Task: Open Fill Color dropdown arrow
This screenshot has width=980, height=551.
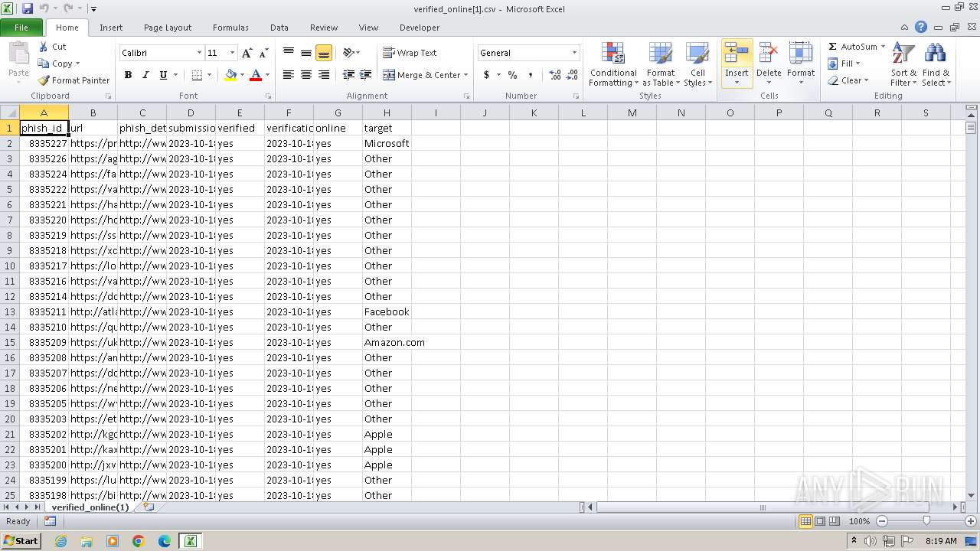Action: click(x=242, y=75)
